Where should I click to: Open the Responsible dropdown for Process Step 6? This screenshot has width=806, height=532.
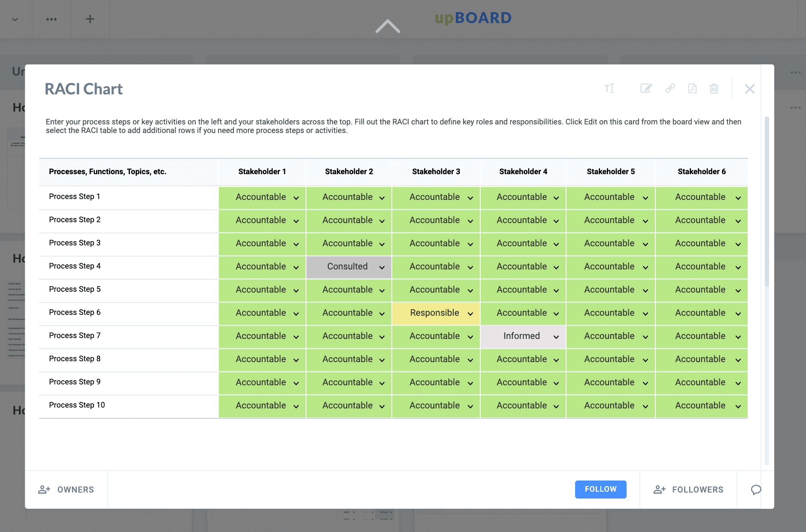pos(436,313)
